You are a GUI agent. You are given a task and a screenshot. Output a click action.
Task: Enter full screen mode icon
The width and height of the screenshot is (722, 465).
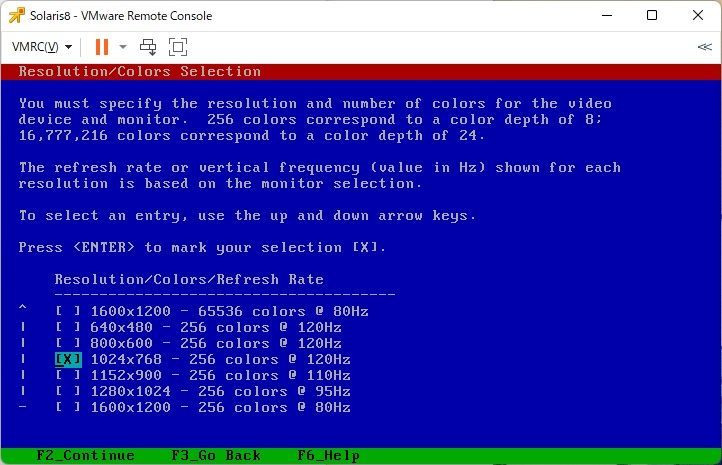point(178,47)
